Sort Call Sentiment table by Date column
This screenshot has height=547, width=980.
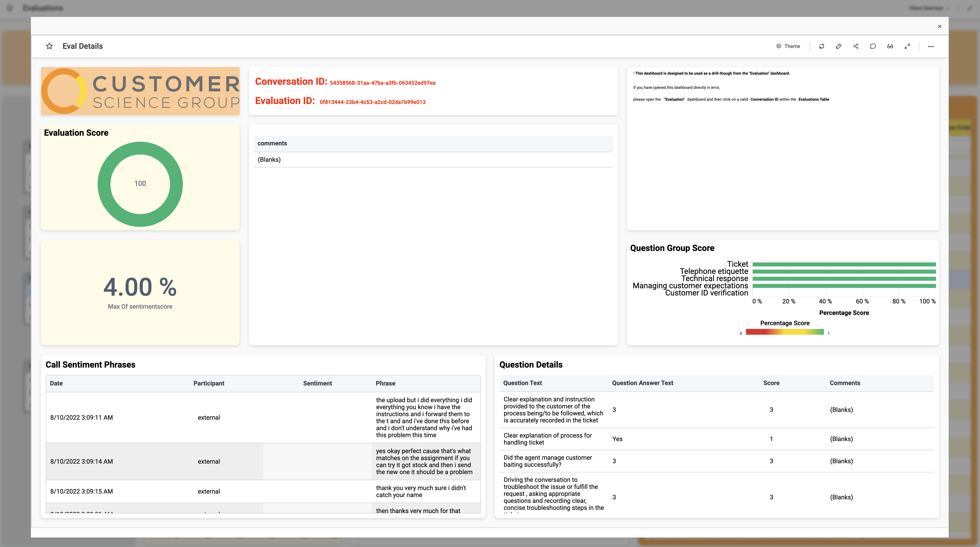coord(56,383)
